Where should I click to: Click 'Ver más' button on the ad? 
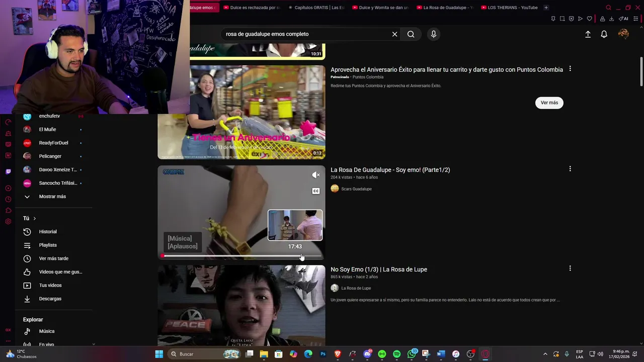[549, 103]
